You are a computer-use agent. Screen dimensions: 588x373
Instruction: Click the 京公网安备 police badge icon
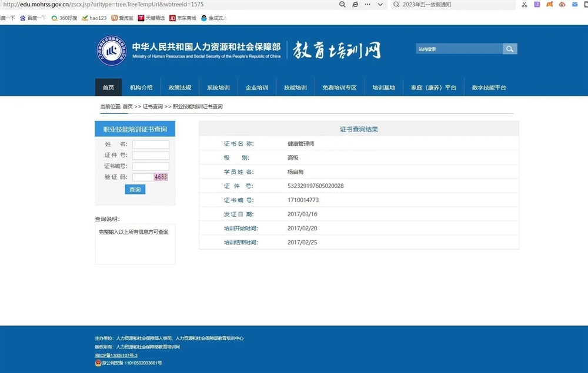point(98,362)
